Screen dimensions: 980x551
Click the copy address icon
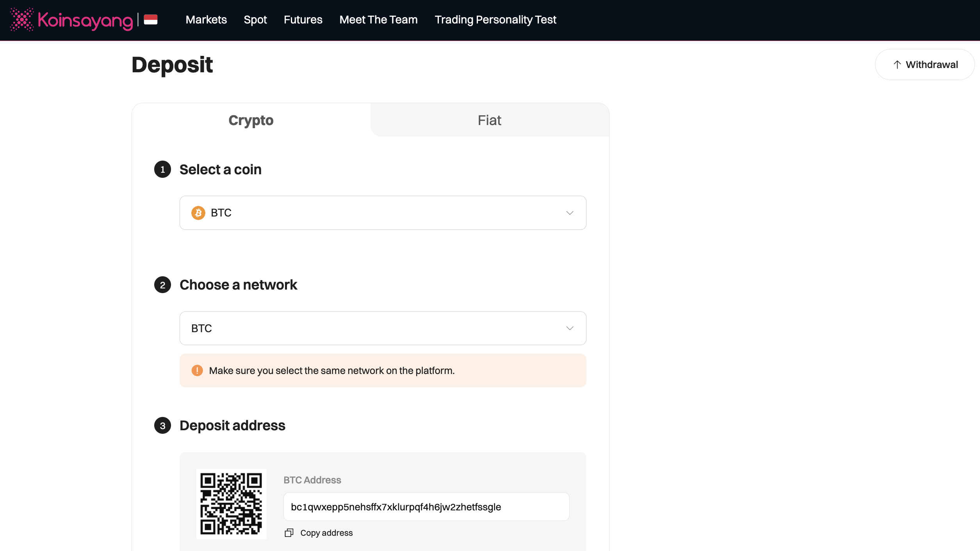pos(289,533)
